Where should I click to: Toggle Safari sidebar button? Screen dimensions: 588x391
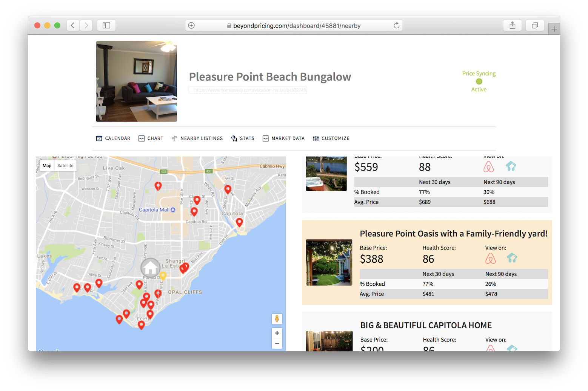click(106, 25)
